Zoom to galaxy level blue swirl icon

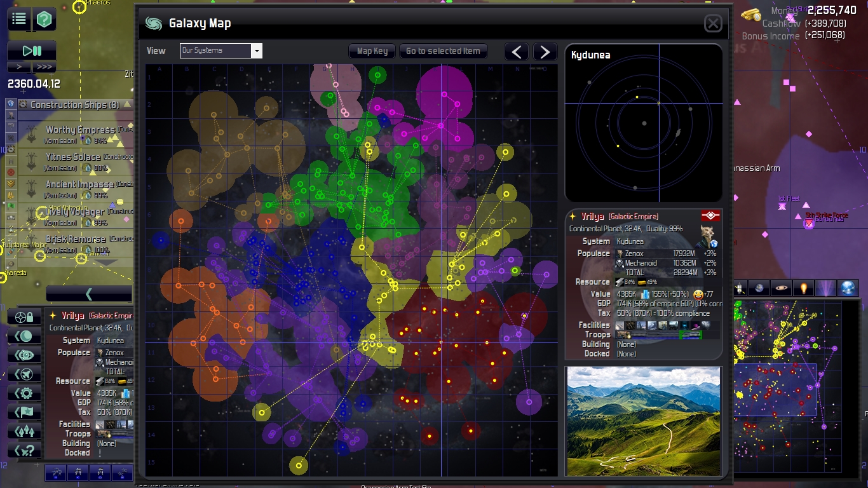[848, 288]
